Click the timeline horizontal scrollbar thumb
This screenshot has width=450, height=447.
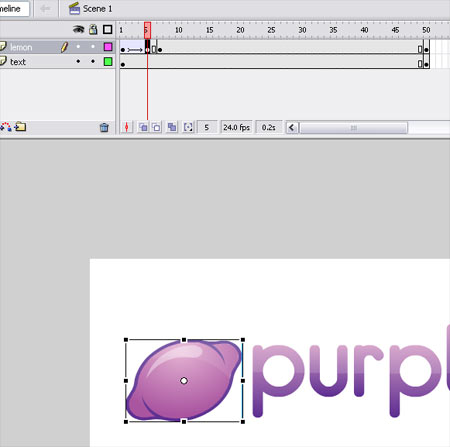click(354, 128)
